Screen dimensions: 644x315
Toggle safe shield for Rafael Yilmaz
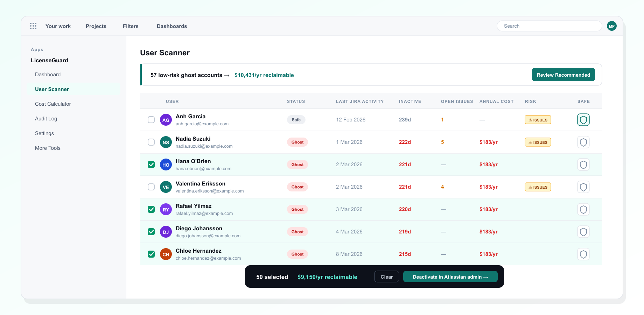click(x=583, y=209)
